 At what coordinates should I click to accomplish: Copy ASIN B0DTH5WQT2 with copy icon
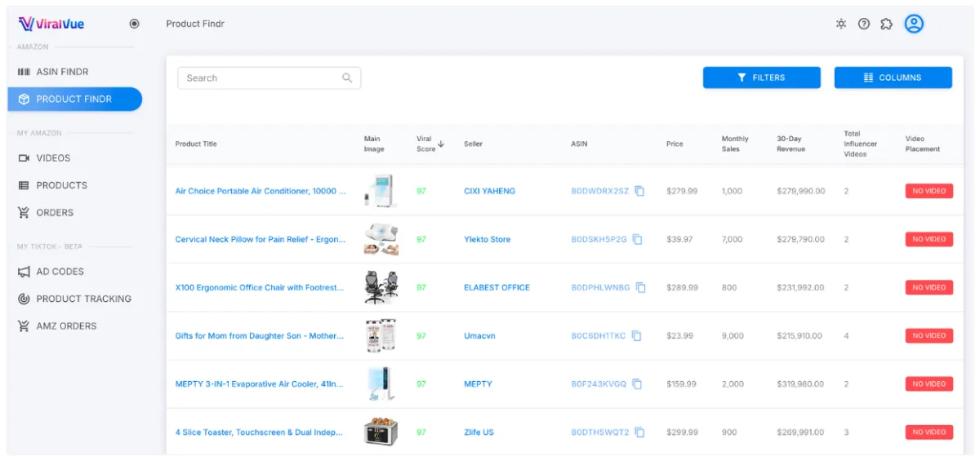(640, 432)
